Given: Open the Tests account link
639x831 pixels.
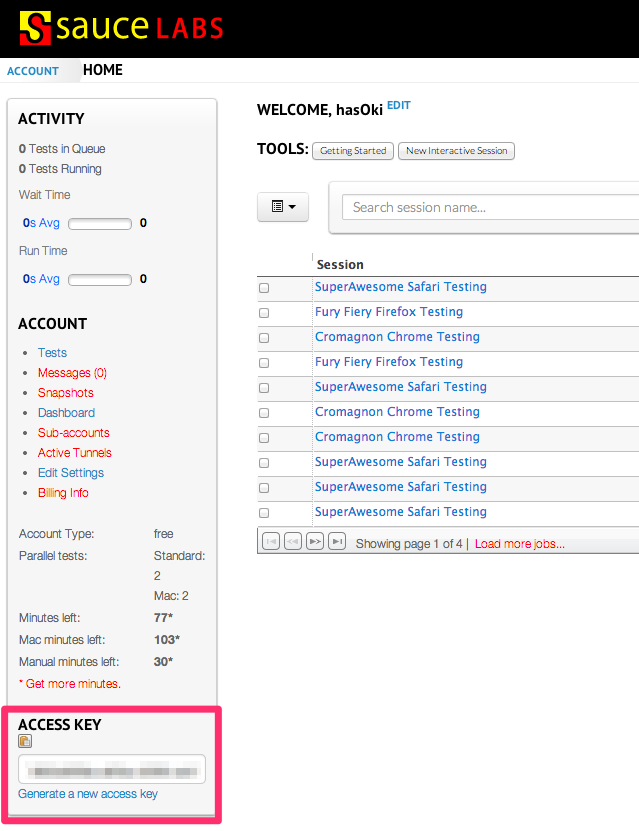Looking at the screenshot, I should click(x=52, y=353).
